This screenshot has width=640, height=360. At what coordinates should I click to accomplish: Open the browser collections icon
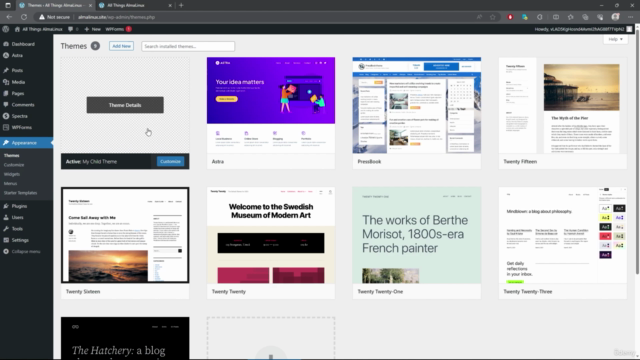585,17
